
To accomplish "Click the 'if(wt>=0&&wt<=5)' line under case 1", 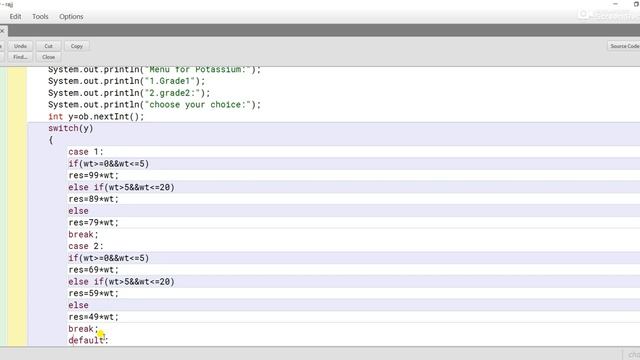I will pyautogui.click(x=109, y=164).
